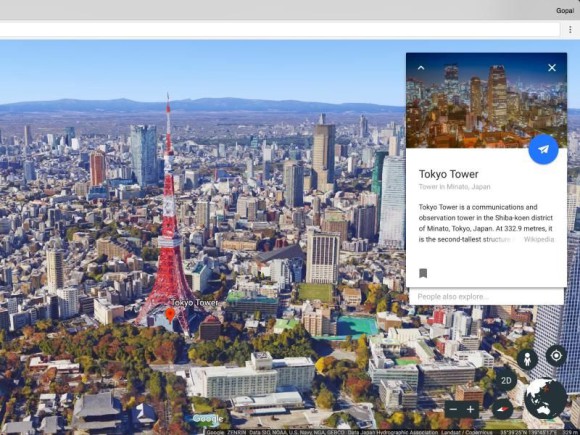This screenshot has height=435, width=580.
Task: Select 'Tower in Minato, Japan' subtitle
Action: click(455, 187)
